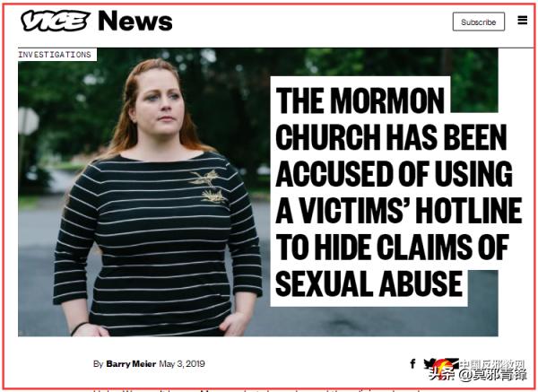
Task: Select the INVESTIGATIONS category tag
Action: [55, 55]
